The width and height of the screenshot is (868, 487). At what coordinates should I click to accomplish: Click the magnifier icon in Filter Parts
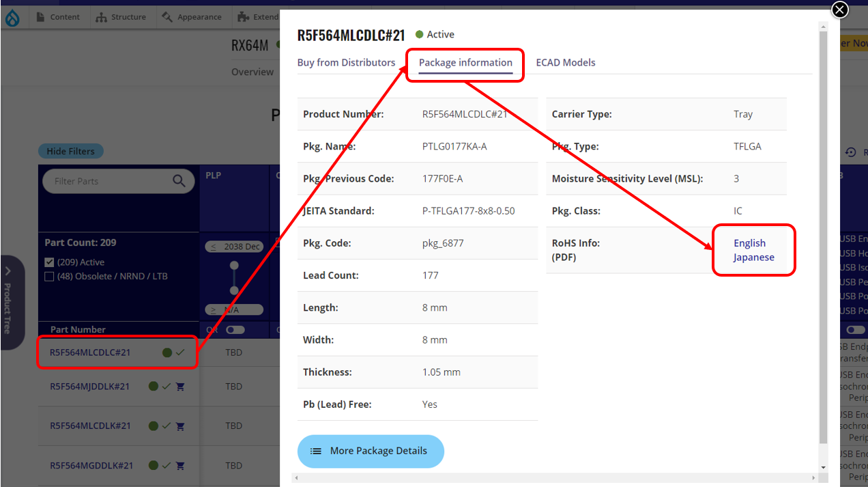pos(179,181)
